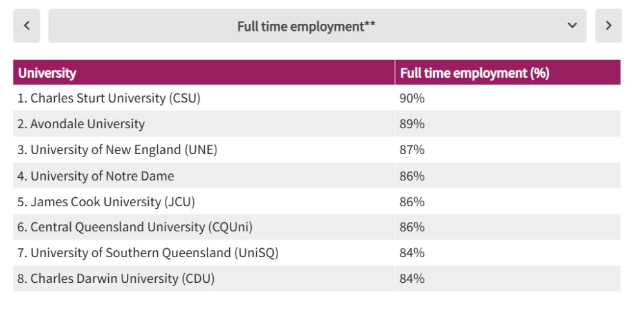This screenshot has width=644, height=310.
Task: Click the dropdown chevron icon
Action: 572,26
